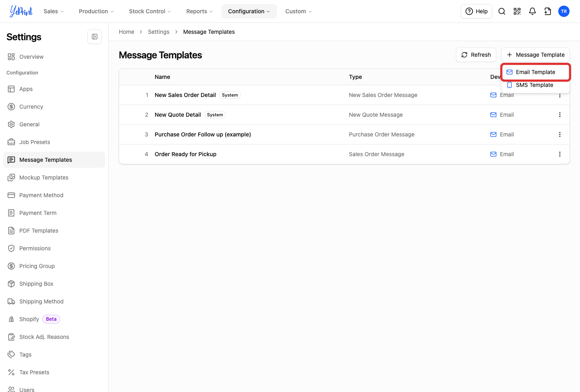Open Message Templates in the sidebar
The width and height of the screenshot is (580, 392).
pos(54,160)
